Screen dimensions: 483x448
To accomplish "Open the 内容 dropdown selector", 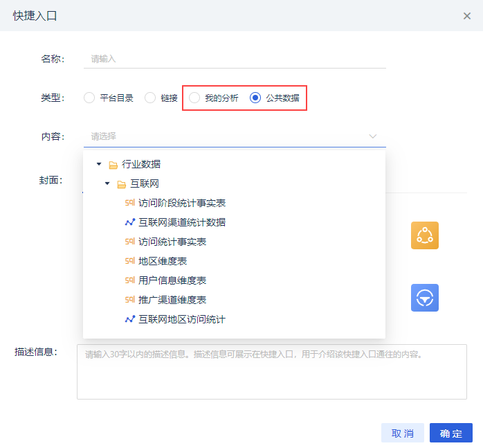I will (234, 136).
